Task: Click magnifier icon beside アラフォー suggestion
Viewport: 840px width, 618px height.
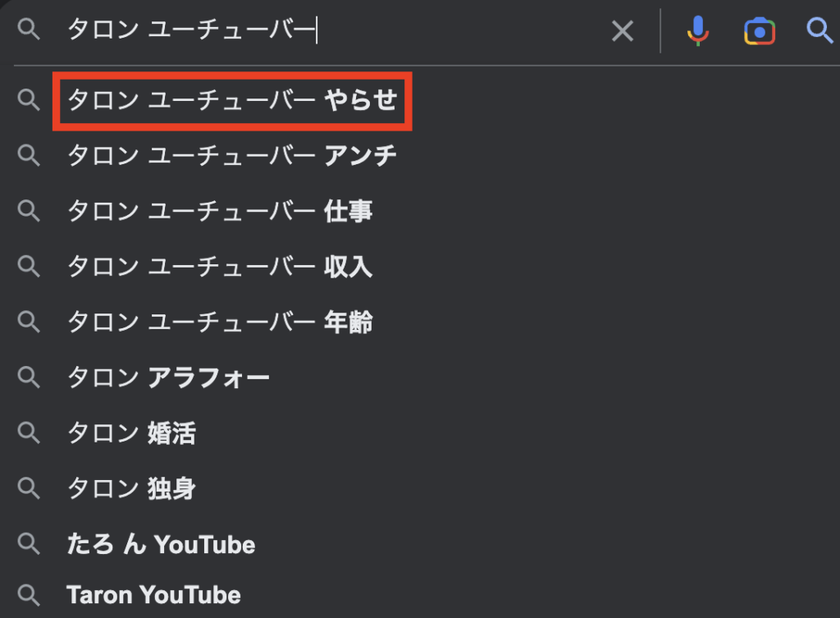Action: click(x=29, y=378)
